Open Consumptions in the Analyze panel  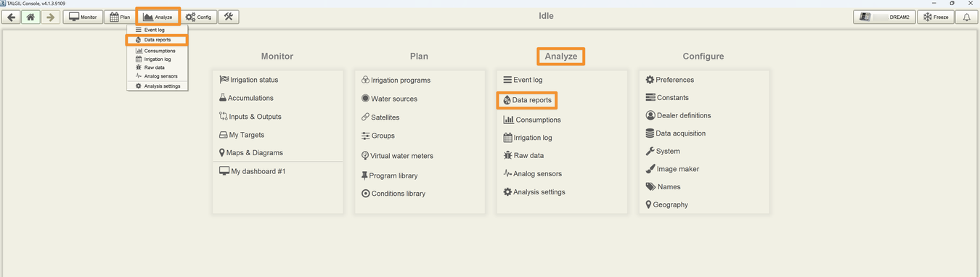tap(532, 120)
